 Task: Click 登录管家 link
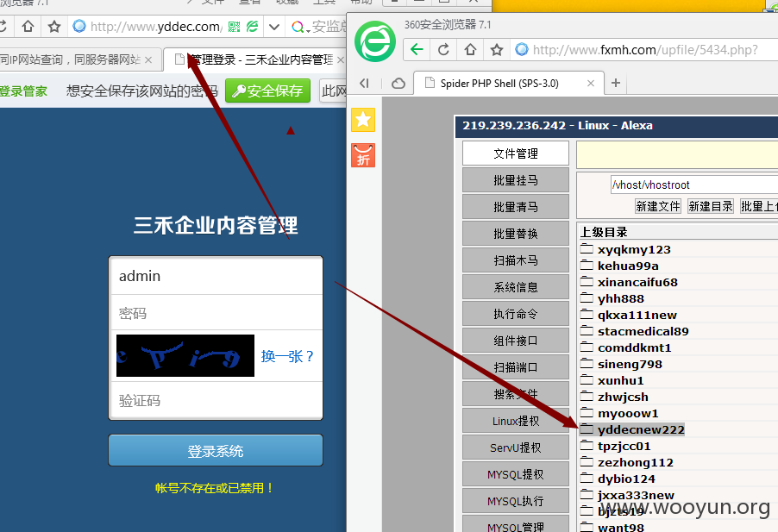pyautogui.click(x=23, y=91)
